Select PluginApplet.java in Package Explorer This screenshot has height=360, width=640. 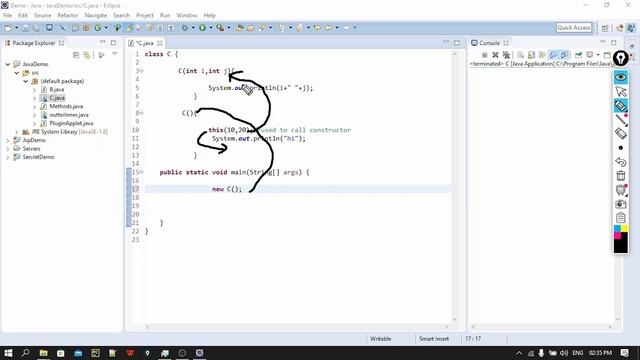71,123
